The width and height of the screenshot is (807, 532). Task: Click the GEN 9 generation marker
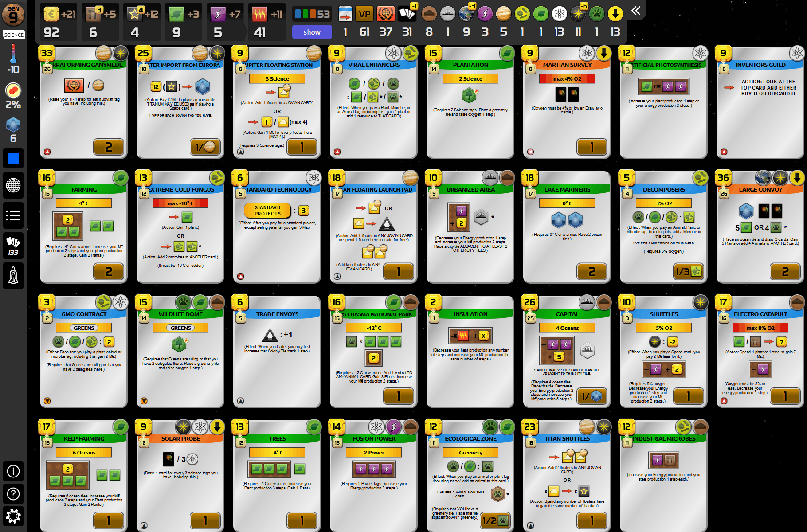tap(13, 14)
